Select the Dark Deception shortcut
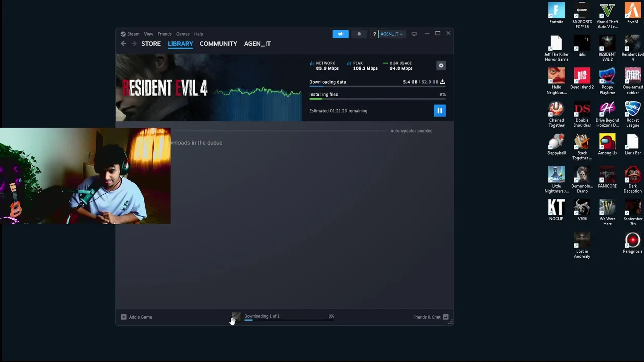The image size is (644, 362). pyautogui.click(x=633, y=180)
